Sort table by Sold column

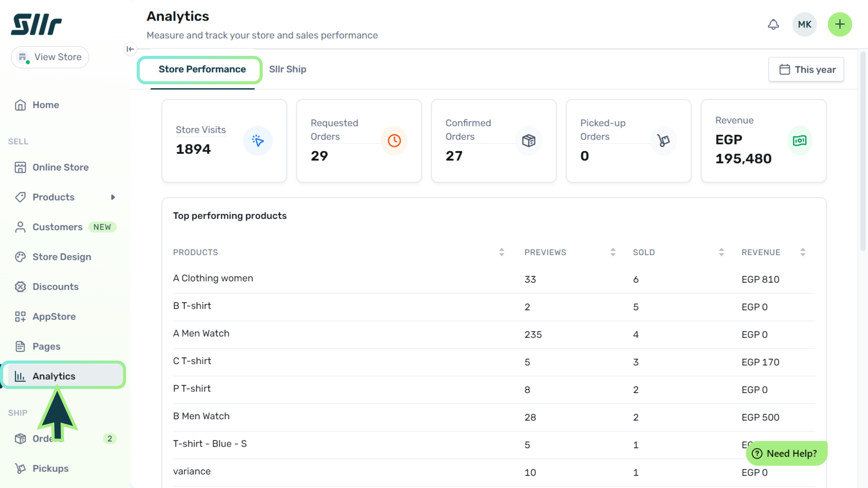721,252
